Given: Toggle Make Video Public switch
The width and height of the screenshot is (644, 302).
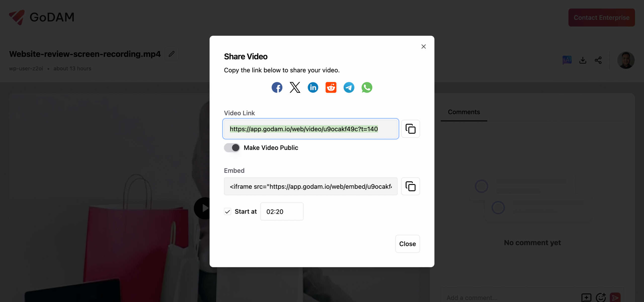Looking at the screenshot, I should point(232,148).
